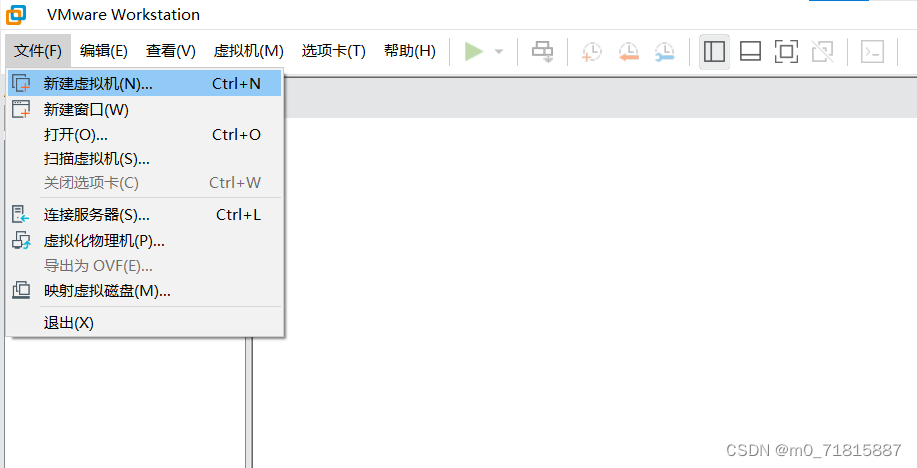Click 导出为 OVF(E)... menu entry
Image resolution: width=917 pixels, height=468 pixels.
pyautogui.click(x=145, y=266)
